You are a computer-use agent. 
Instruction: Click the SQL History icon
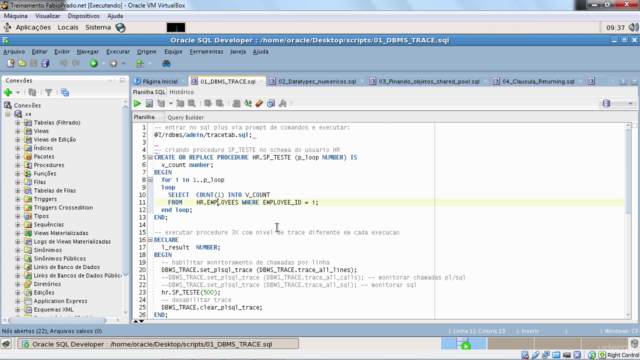[x=271, y=103]
